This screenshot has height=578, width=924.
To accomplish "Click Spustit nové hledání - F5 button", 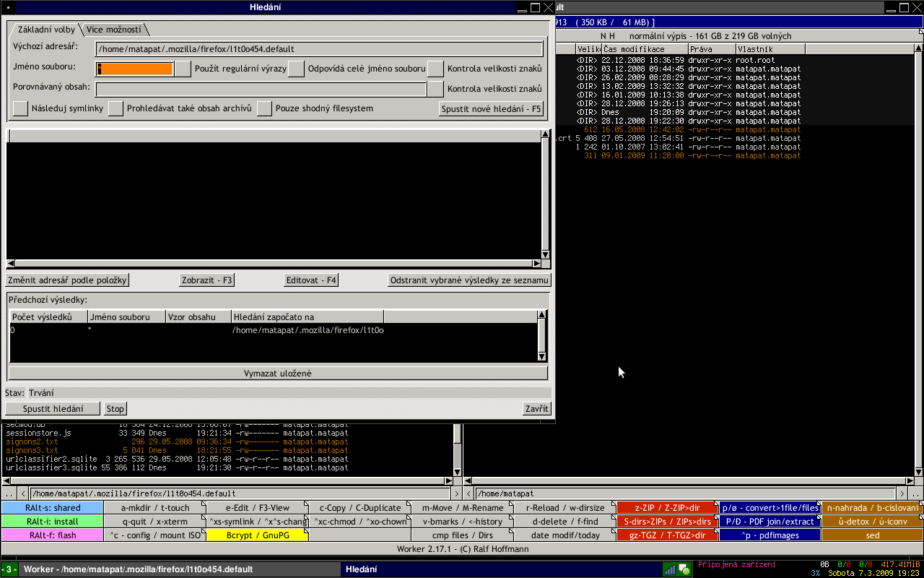I will coord(491,109).
